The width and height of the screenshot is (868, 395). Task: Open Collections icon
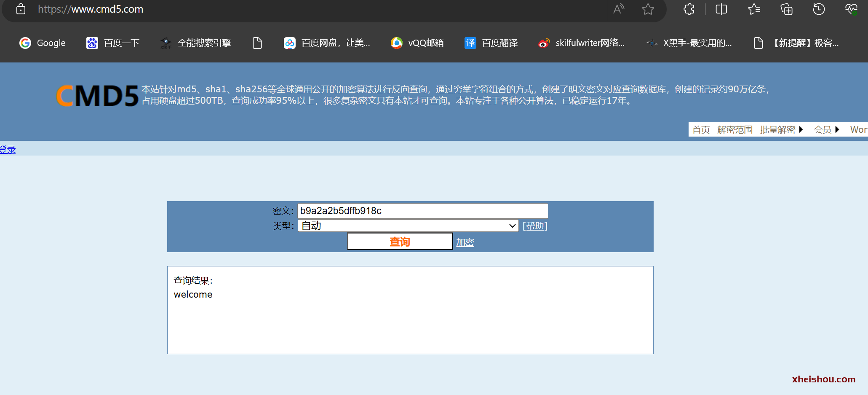tap(786, 9)
